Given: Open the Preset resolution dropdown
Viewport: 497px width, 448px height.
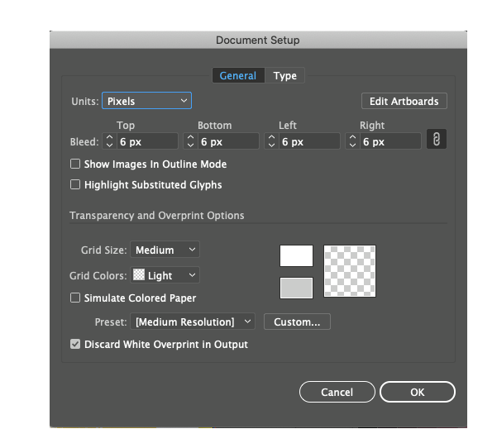Looking at the screenshot, I should pos(194,322).
